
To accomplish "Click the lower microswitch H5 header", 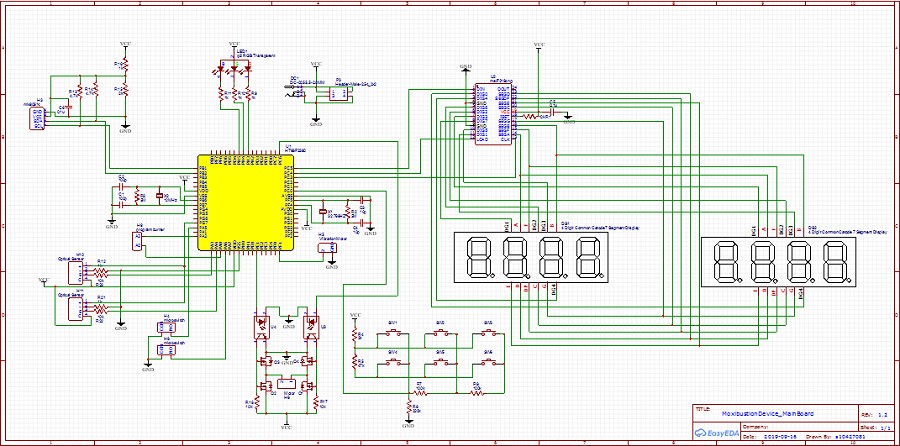I will [164, 351].
